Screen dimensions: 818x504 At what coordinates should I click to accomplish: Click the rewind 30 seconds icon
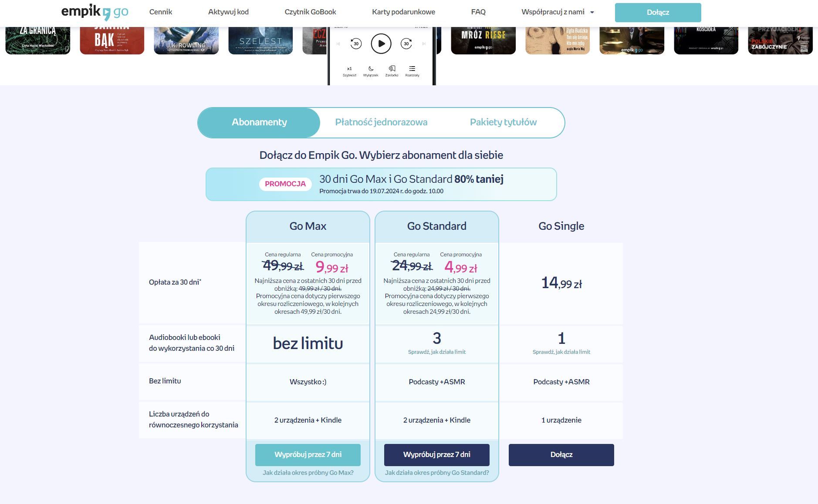coord(356,44)
